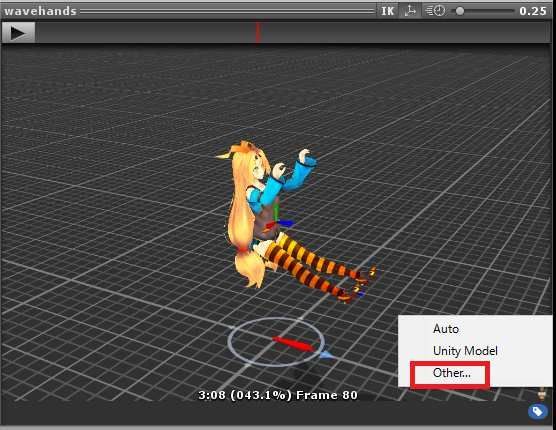
Task: Click the wavehands preview title
Action: click(40, 11)
